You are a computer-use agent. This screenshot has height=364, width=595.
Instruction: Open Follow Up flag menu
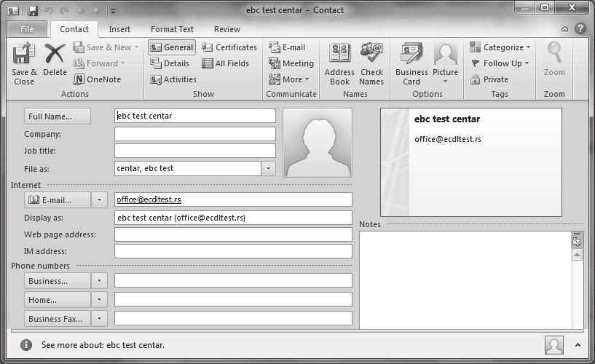pos(500,63)
